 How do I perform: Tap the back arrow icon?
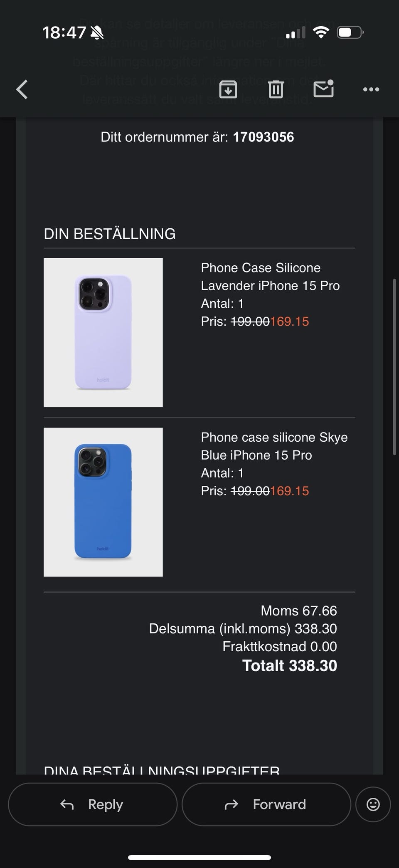22,89
